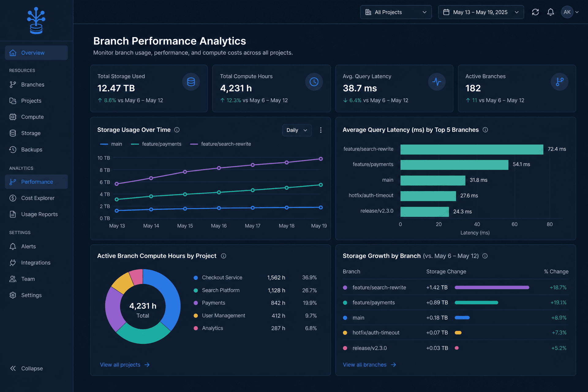Click hotfix/auth-timeout row in Storage Growth table

[x=455, y=333]
